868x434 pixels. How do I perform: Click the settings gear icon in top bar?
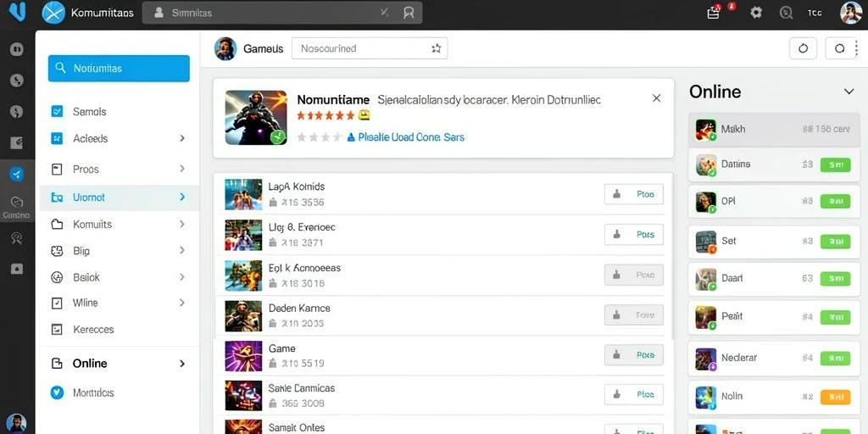click(755, 13)
